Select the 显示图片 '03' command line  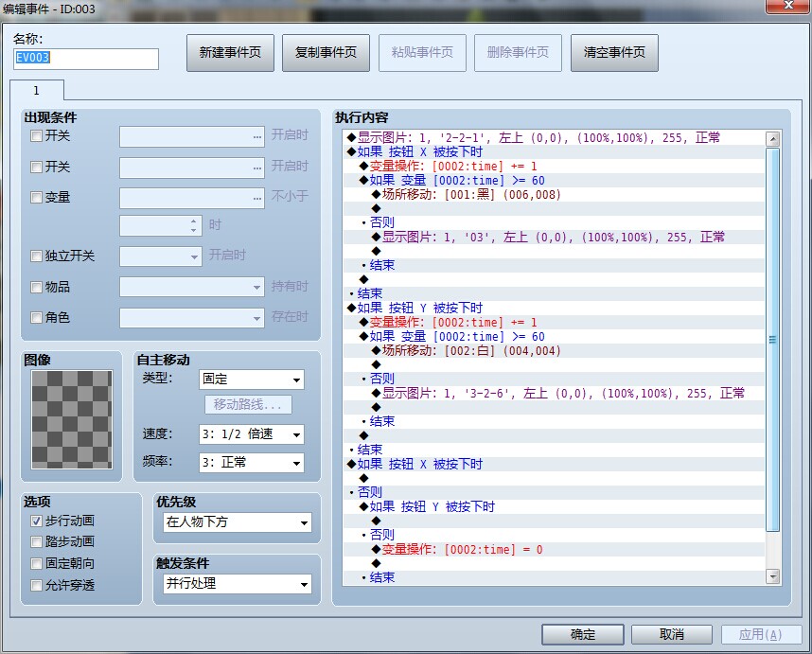point(554,238)
